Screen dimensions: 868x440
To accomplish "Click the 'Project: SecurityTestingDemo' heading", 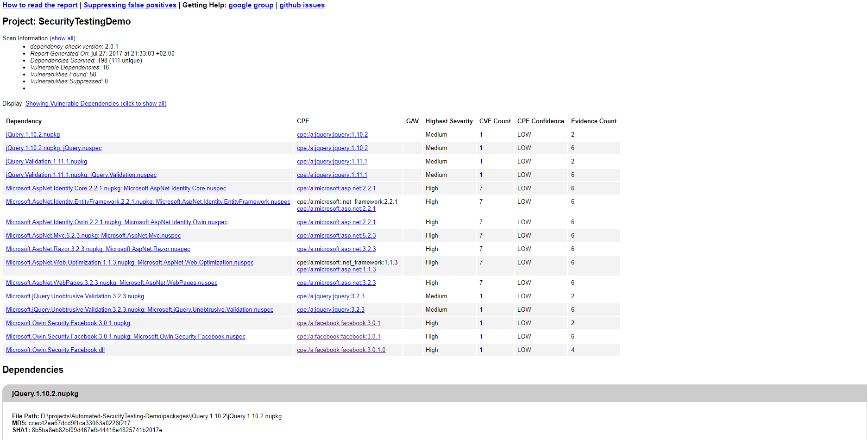I will tap(67, 22).
